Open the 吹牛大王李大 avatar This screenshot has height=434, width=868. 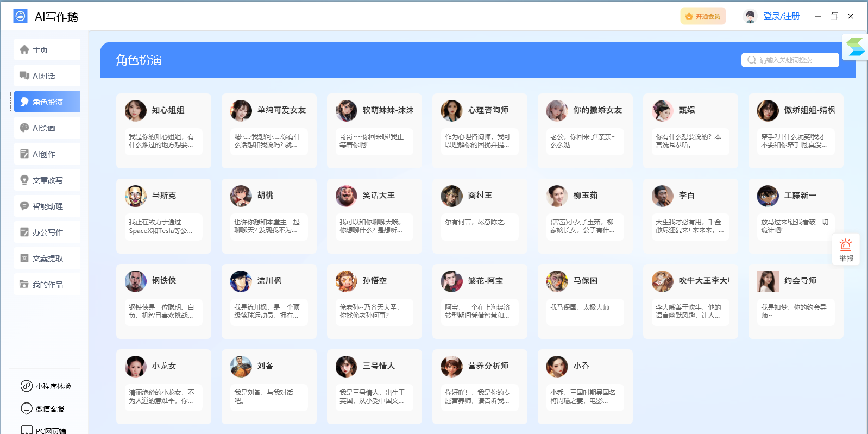(663, 281)
